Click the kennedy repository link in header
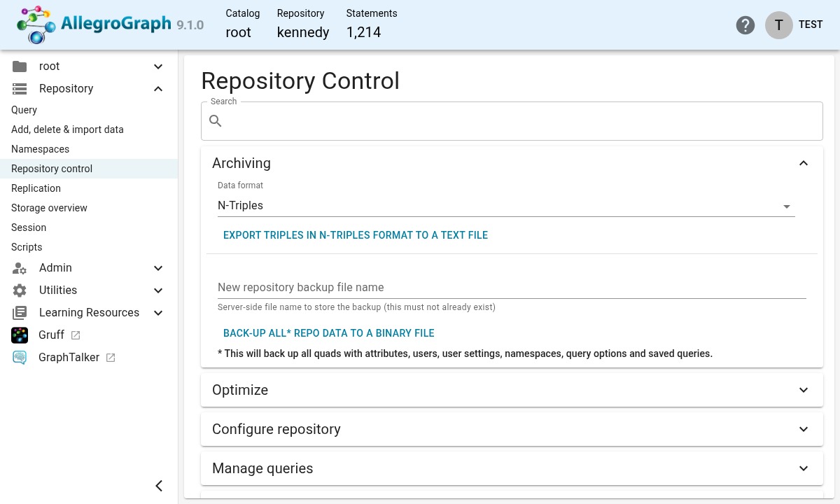Viewport: 840px width, 504px height. click(x=303, y=32)
